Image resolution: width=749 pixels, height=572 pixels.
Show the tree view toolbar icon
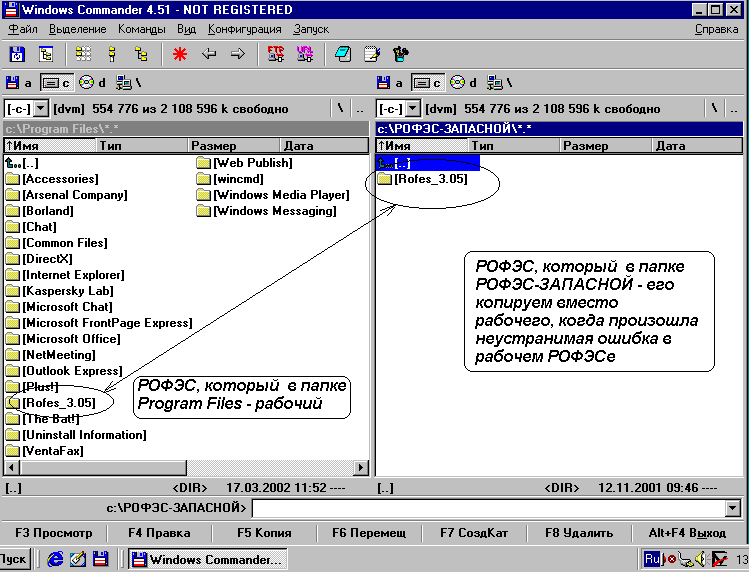click(141, 54)
